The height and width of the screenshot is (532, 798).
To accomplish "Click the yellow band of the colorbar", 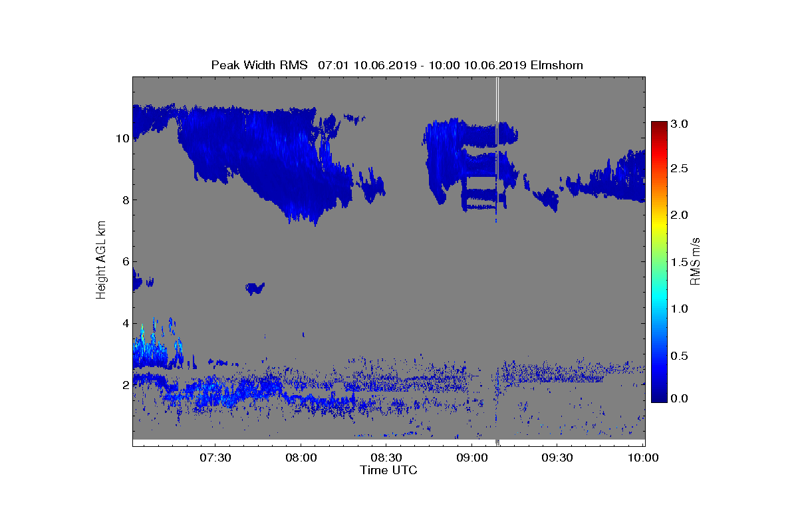I will point(658,224).
